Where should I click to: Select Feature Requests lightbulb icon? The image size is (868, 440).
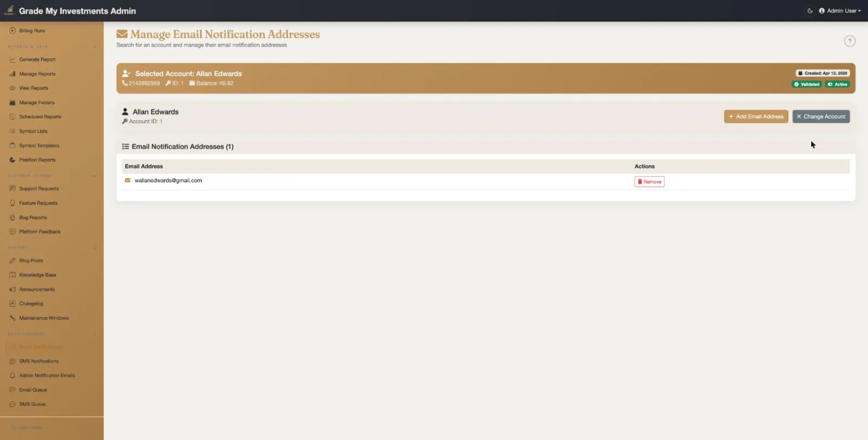tap(12, 203)
